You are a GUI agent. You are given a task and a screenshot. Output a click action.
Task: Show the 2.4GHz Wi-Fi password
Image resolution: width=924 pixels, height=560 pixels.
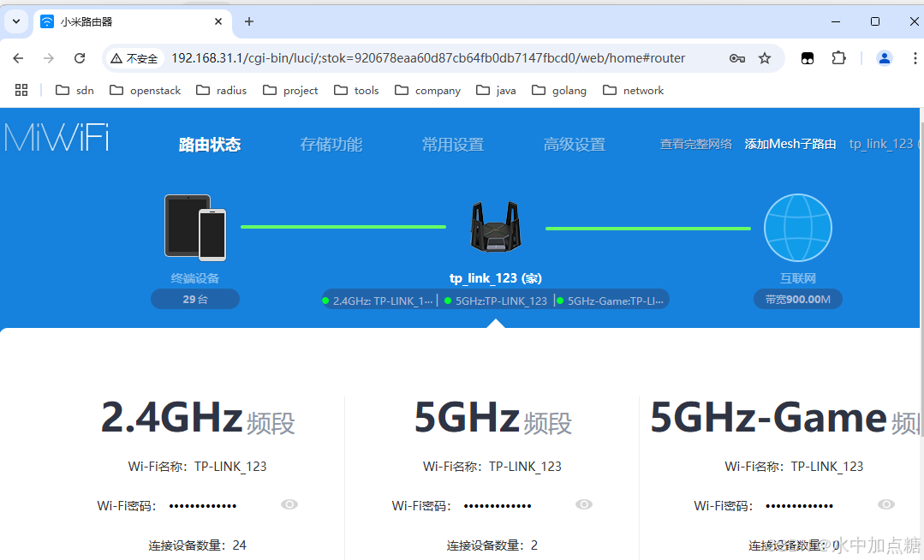pos(289,504)
